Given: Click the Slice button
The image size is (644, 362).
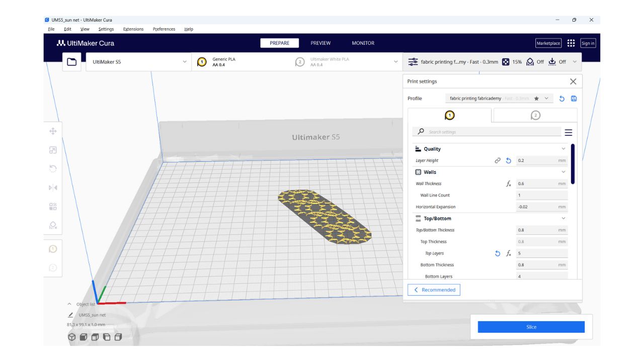Looking at the screenshot, I should pos(531,327).
